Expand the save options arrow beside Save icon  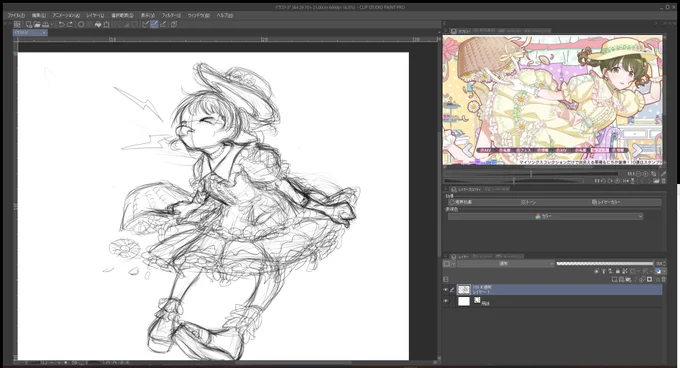click(x=52, y=24)
